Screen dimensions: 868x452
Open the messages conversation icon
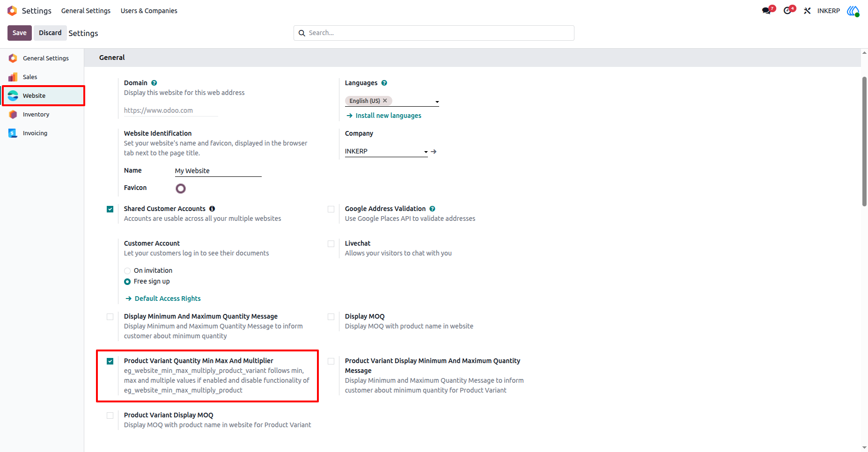click(x=766, y=11)
